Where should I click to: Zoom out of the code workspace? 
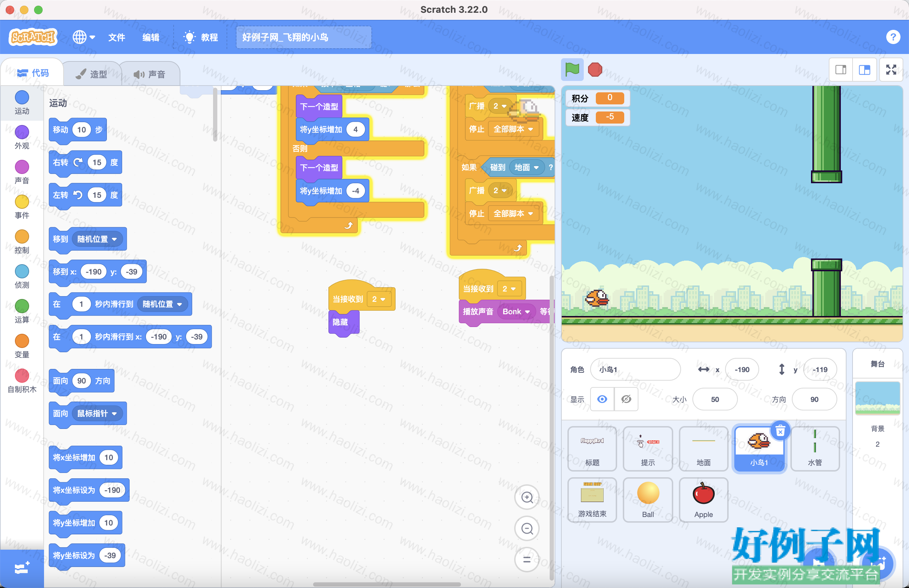(527, 528)
